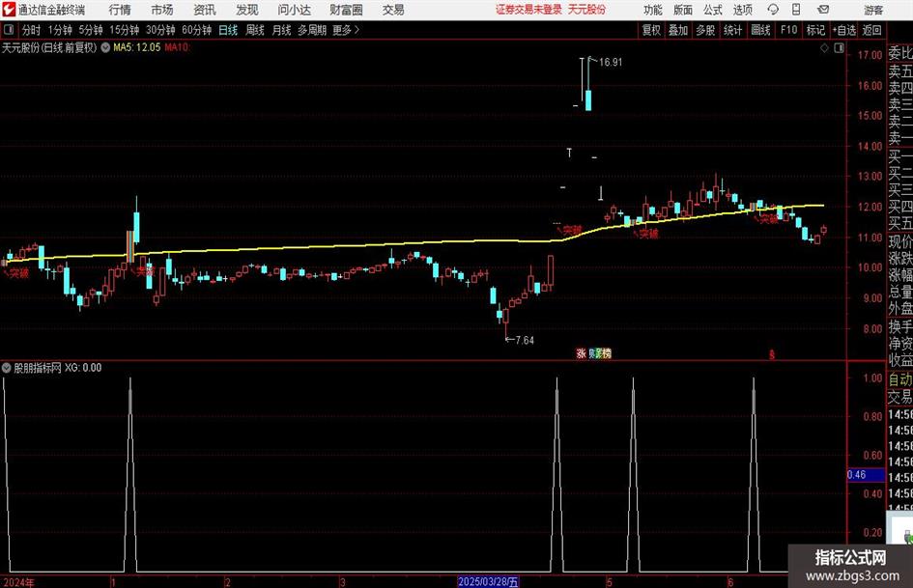Toggle the left panel icon beside 分时
This screenshot has height=588, width=913.
click(x=9, y=30)
